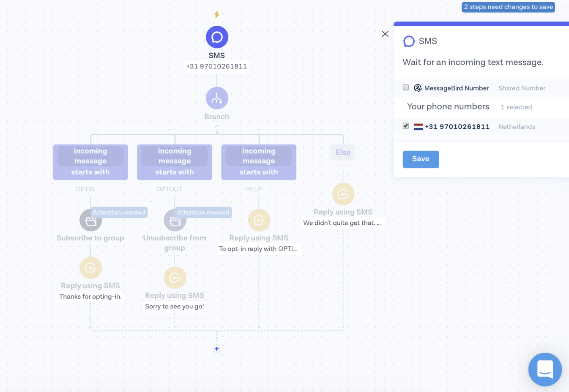Select the HELP incoming message condition
This screenshot has width=569, height=392.
click(x=259, y=162)
